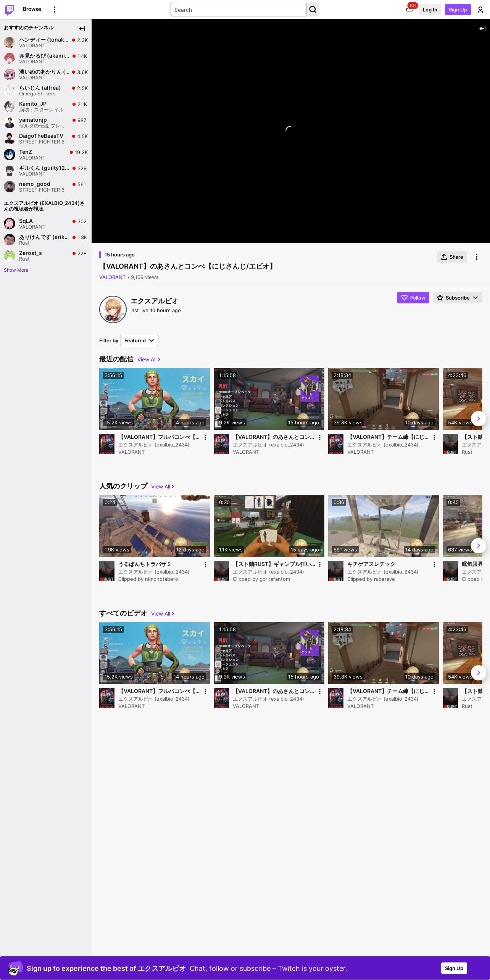Open the three-dot menu next to Browse
The width and height of the screenshot is (490, 980).
coord(55,10)
